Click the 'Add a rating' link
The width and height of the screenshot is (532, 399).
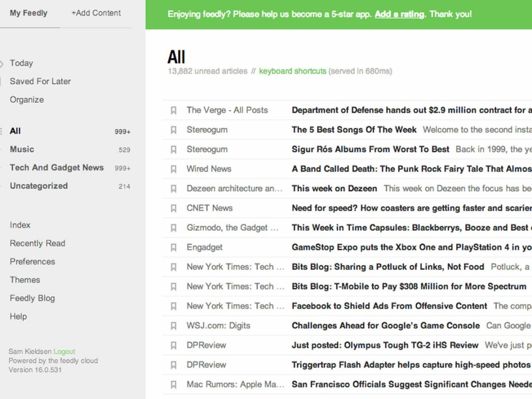tap(399, 14)
